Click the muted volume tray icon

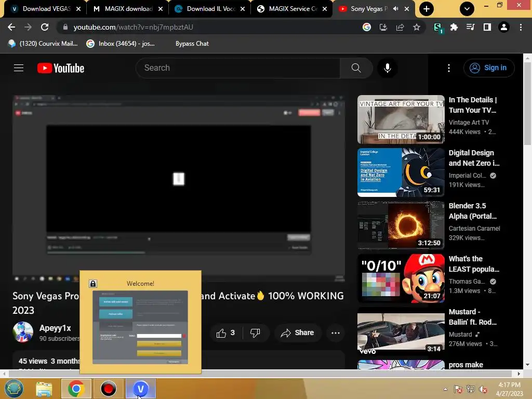click(x=483, y=389)
